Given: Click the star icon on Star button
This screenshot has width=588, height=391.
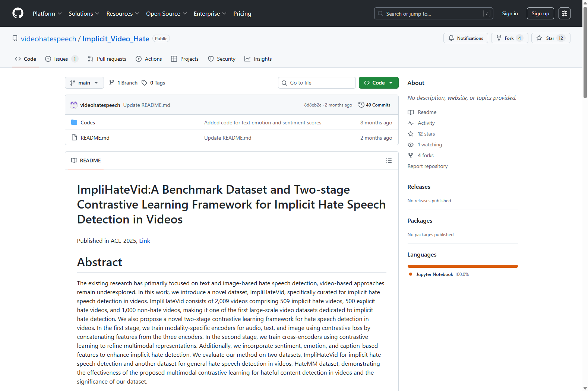Looking at the screenshot, I should pyautogui.click(x=539, y=38).
